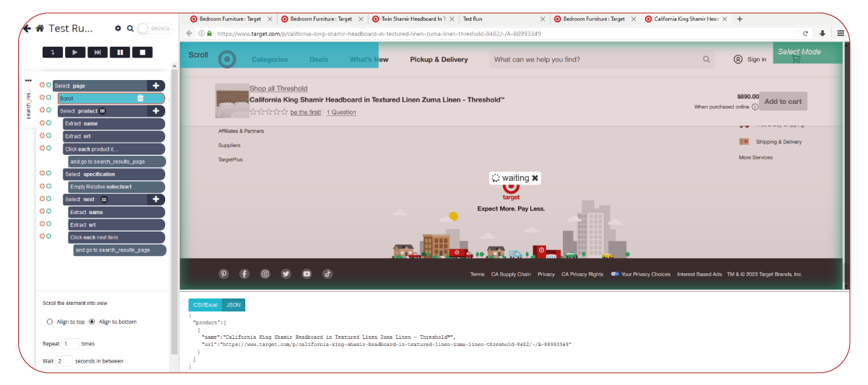
Task: Open a new browser tab with plus
Action: point(740,19)
